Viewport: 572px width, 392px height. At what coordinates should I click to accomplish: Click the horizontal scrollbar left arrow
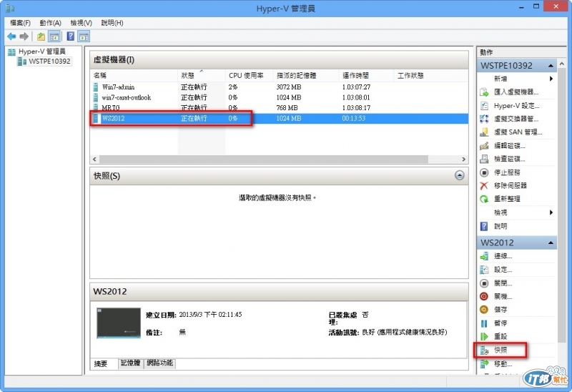pos(94,159)
